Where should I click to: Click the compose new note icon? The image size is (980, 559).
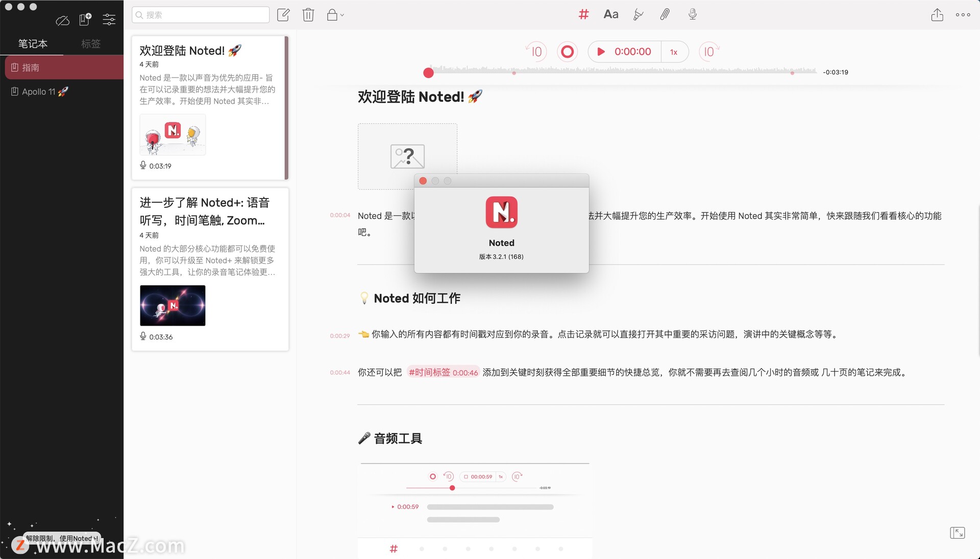283,15
